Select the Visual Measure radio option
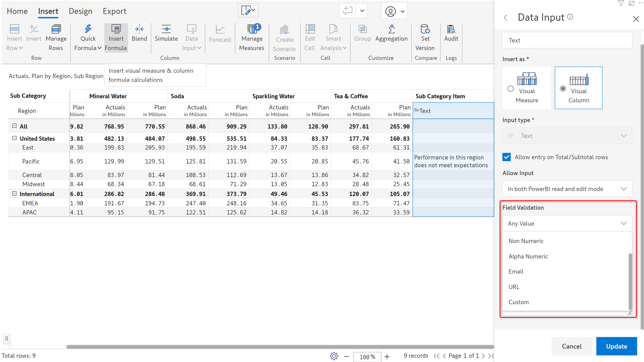 click(x=510, y=89)
